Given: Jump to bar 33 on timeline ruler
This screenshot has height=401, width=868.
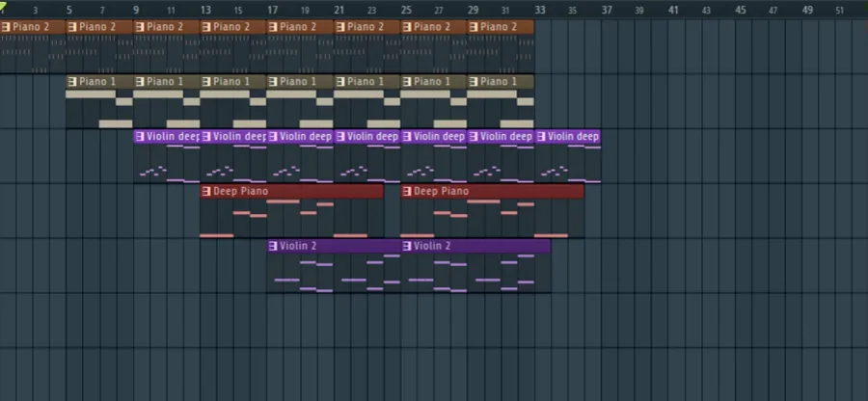Looking at the screenshot, I should pos(540,10).
